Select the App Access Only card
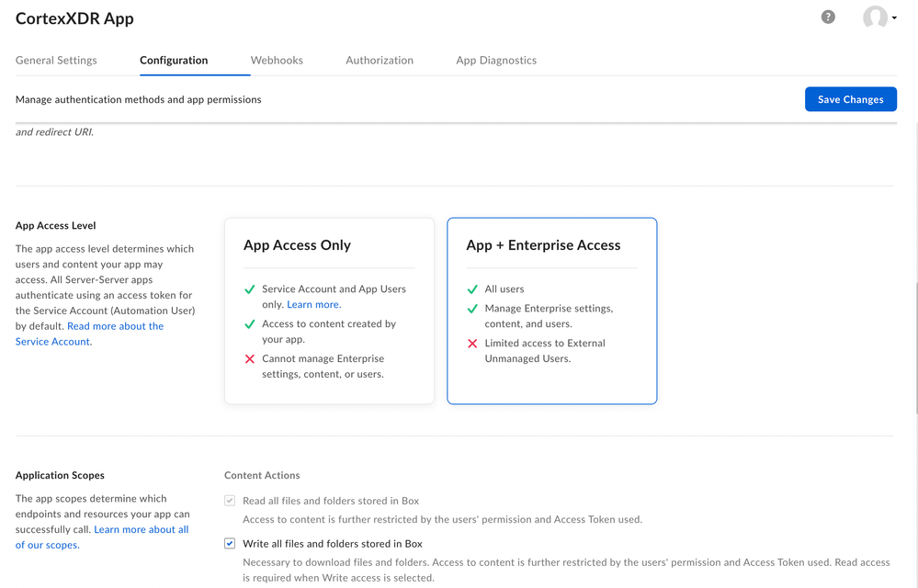Image resolution: width=918 pixels, height=588 pixels. (x=329, y=311)
